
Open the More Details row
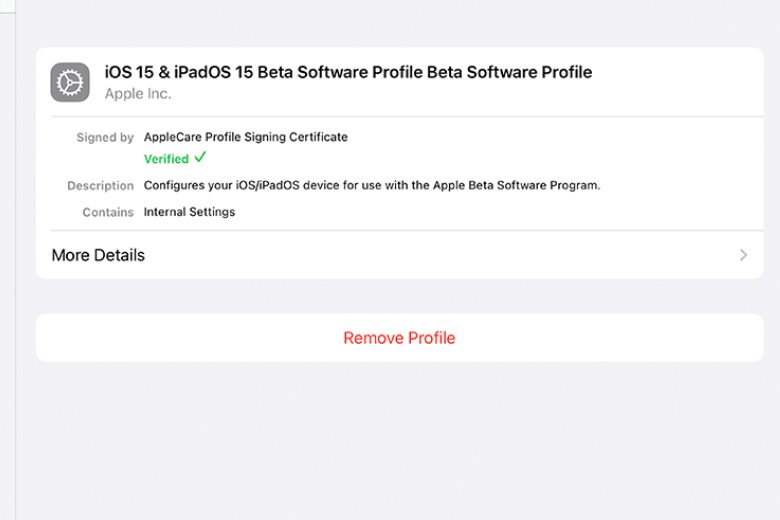tap(399, 255)
